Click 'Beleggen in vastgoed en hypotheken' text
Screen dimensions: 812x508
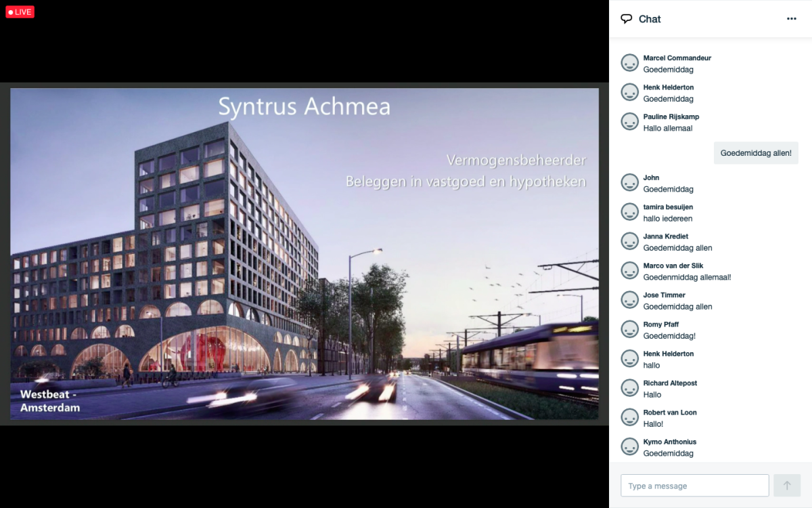(466, 182)
